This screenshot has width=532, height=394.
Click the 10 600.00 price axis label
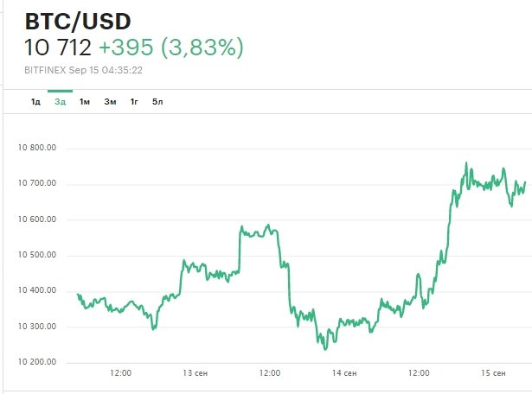36,219
